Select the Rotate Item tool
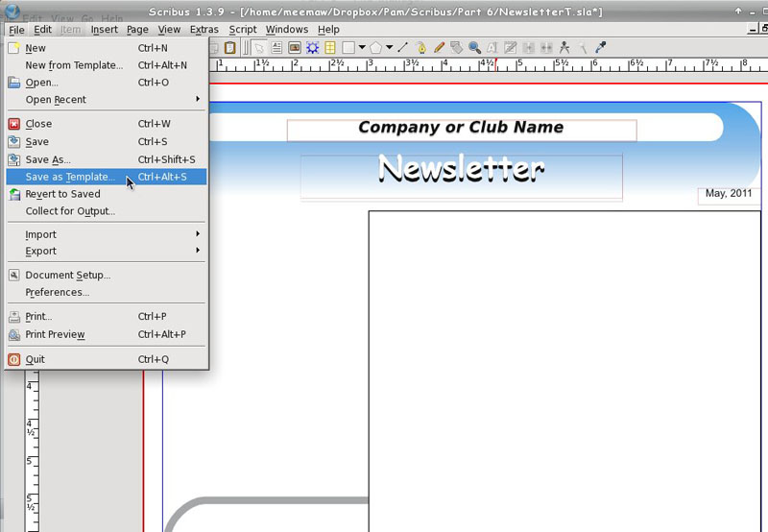The width and height of the screenshot is (768, 532). 457,48
